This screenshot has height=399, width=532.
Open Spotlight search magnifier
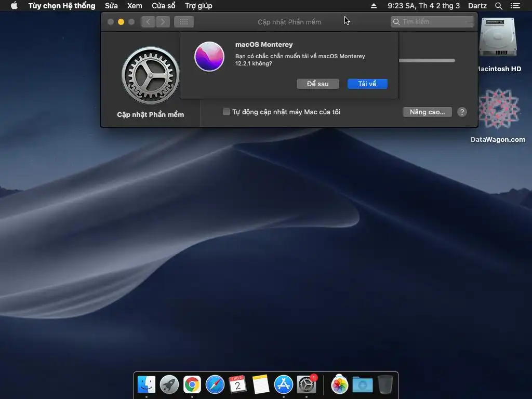click(x=498, y=6)
